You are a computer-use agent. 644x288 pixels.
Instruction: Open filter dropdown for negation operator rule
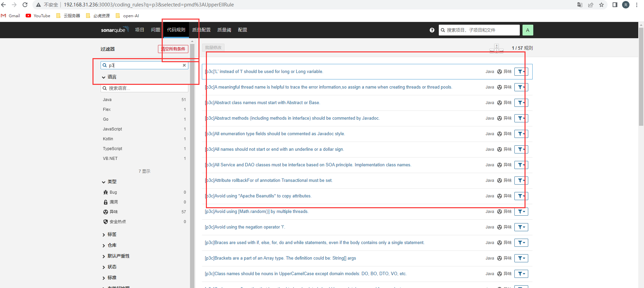[x=521, y=227]
